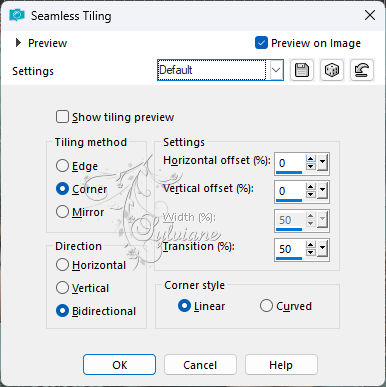The height and width of the screenshot is (387, 386).
Task: Increase Horizontal offset with up spinner arrow
Action: 311,159
